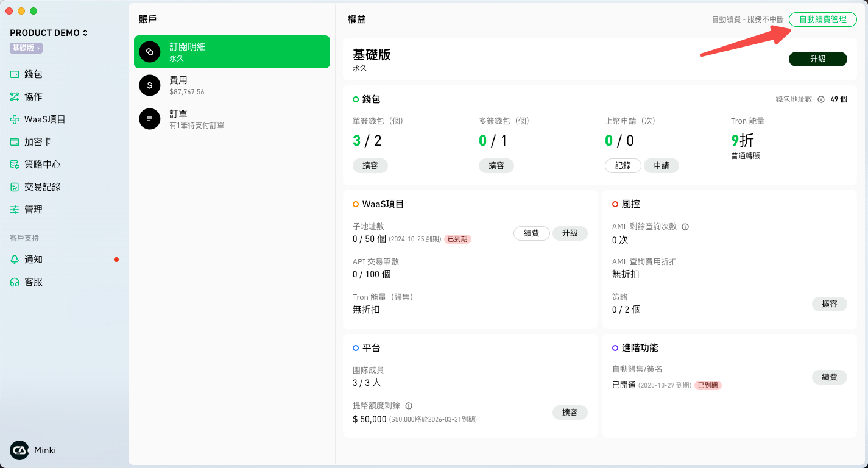Open 策略中心 icon in sidebar
Image resolution: width=868 pixels, height=468 pixels.
point(15,165)
